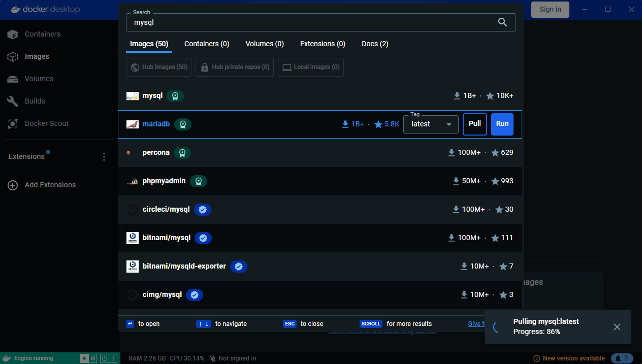
Task: Dismiss the Pulling mysql:latest notification
Action: [x=617, y=327]
